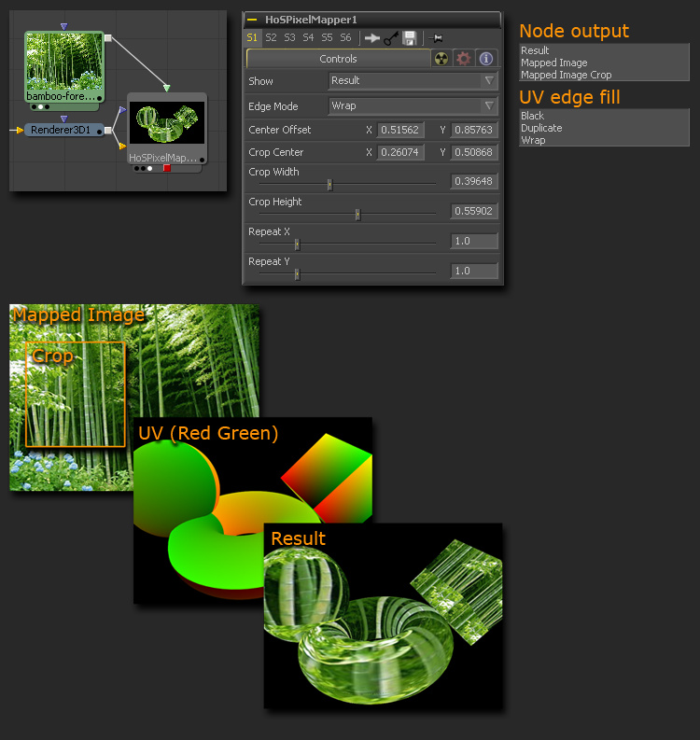Click the Crop Width slider handle
This screenshot has height=740, width=700.
coord(330,185)
